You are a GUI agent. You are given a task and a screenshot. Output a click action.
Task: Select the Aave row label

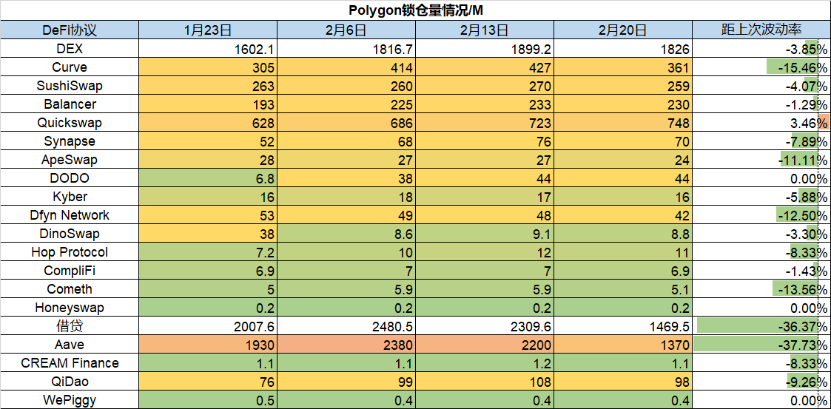[69, 344]
